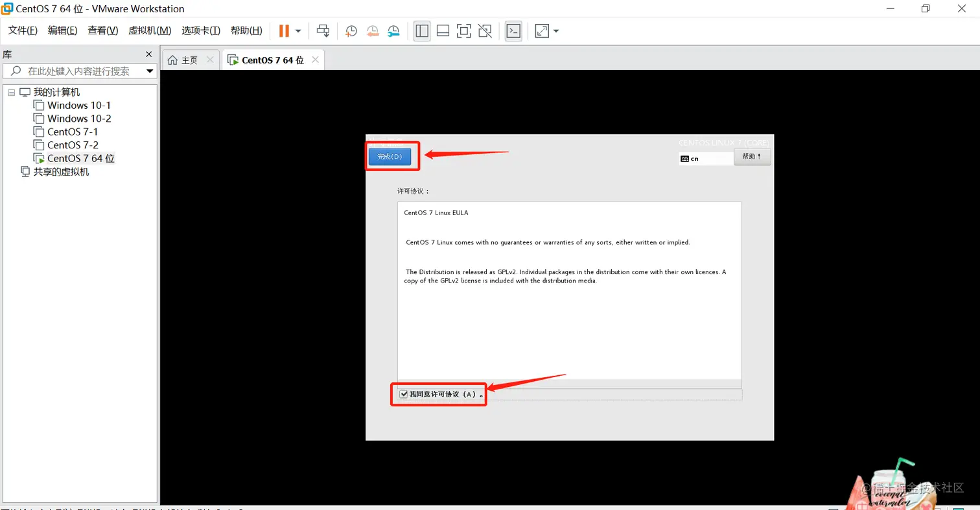Screen dimensions: 980x510
Task: Collapse the 我的计算机 tree node
Action: [11, 93]
